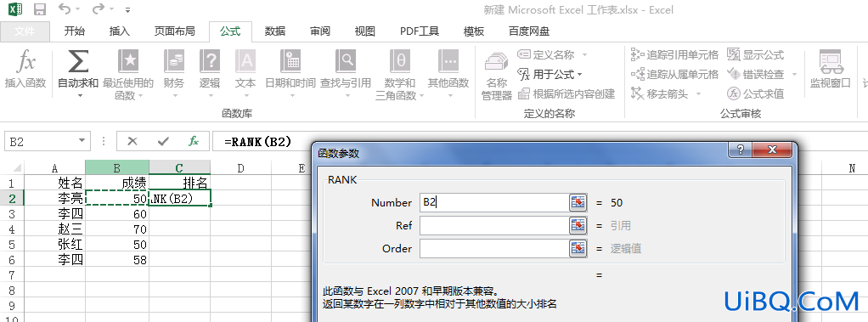868x322 pixels.
Task: Open the Watch Window
Action: 831,69
